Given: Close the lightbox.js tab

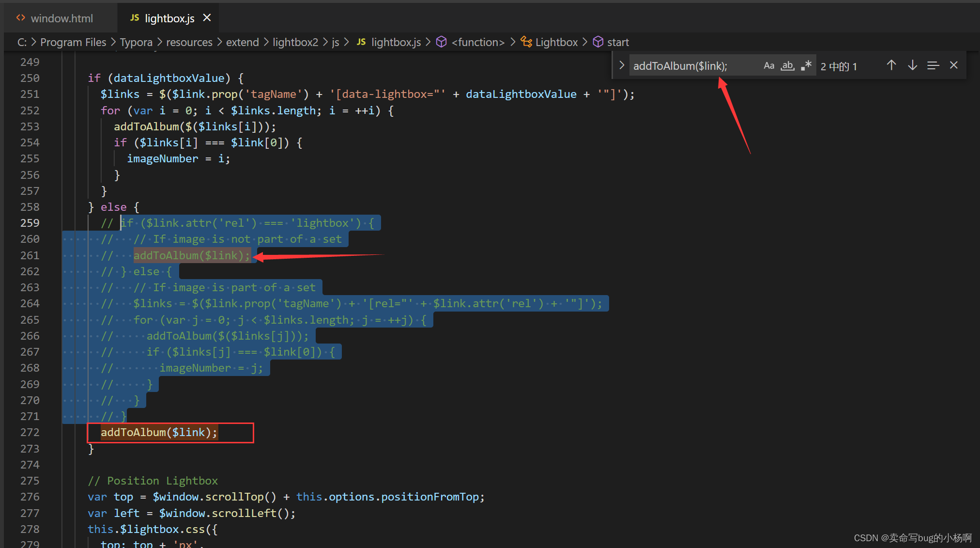Looking at the screenshot, I should point(207,18).
